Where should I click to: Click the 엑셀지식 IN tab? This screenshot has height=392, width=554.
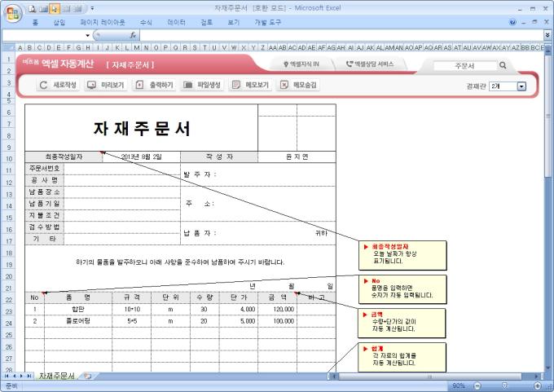tap(301, 64)
